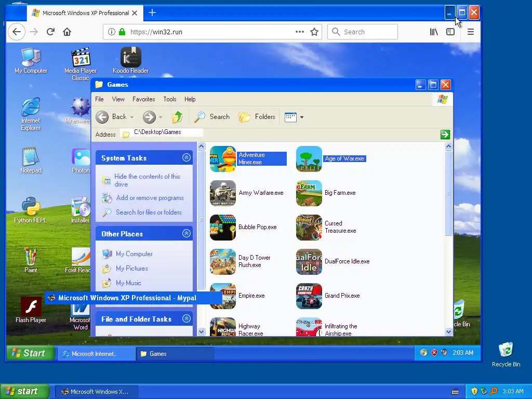Select the Age of War.exe icon
Viewport: 532px width, 399px height.
(309, 158)
